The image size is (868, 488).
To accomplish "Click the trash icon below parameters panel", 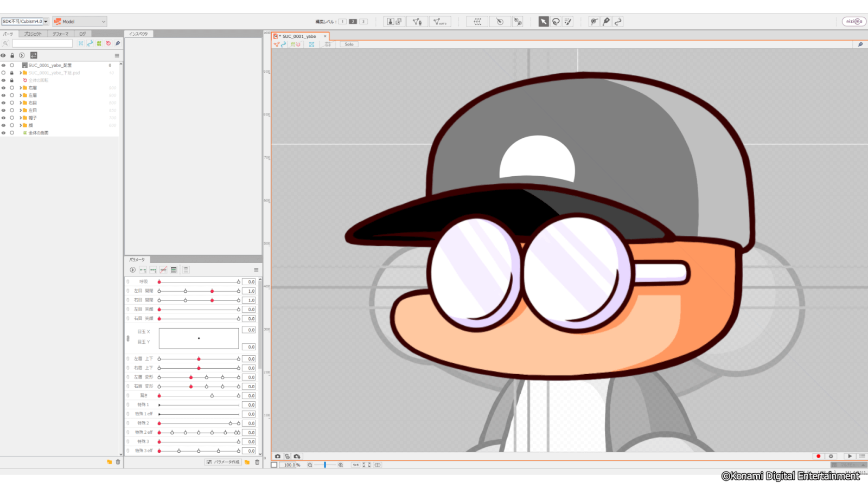I will (x=257, y=462).
